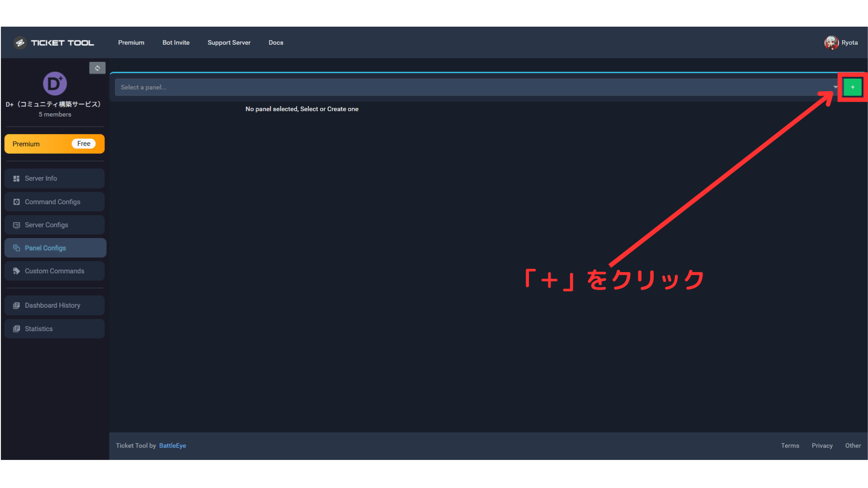The width and height of the screenshot is (868, 488).
Task: Open Support Server from the top bar
Action: (229, 42)
